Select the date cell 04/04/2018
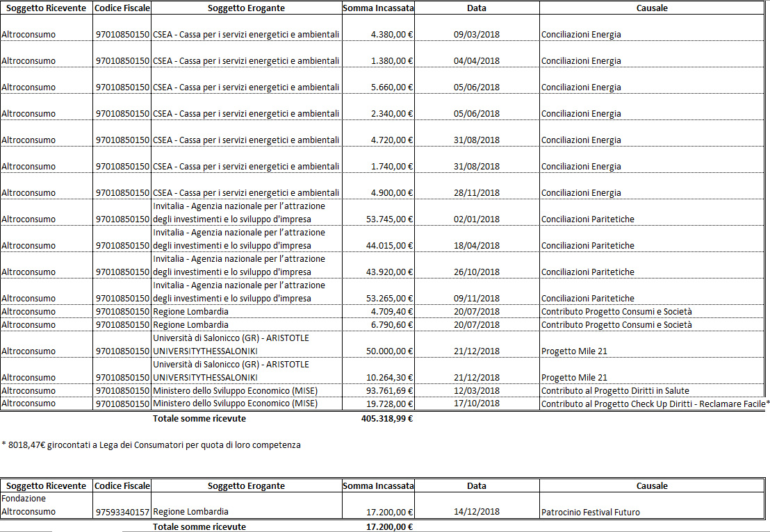770x532 pixels. (476, 61)
